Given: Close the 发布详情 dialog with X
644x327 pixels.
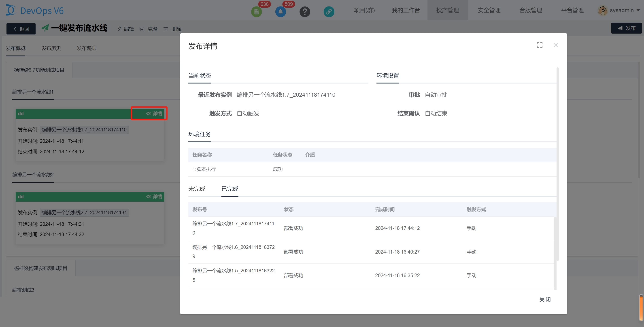Looking at the screenshot, I should point(555,45).
